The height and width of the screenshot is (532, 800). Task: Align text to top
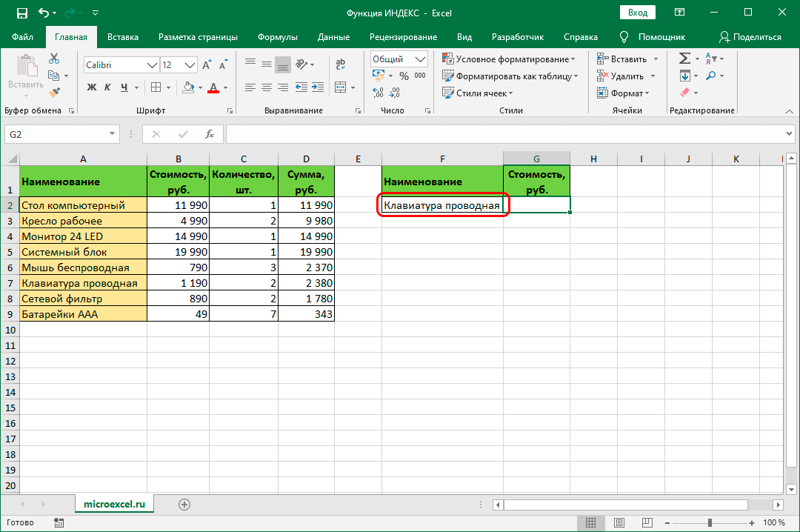point(250,64)
